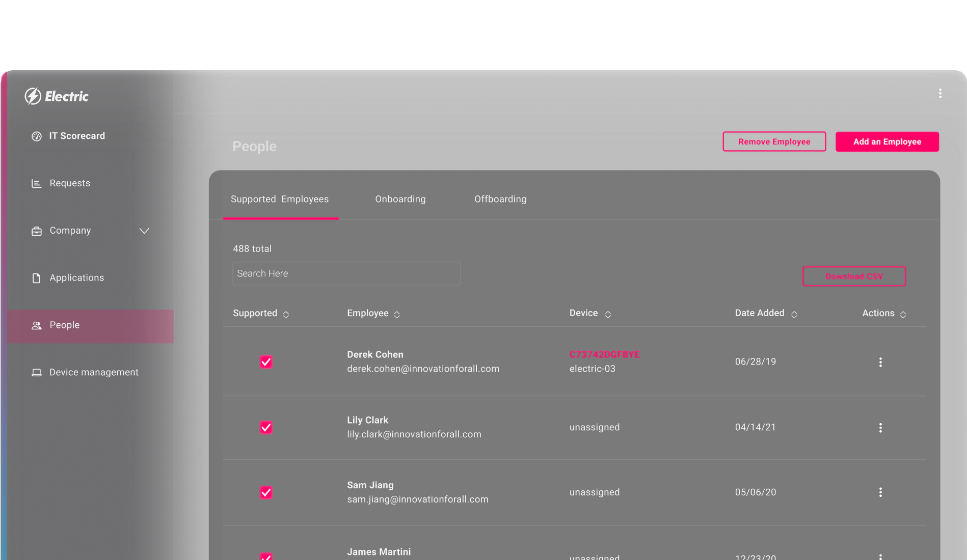Screen dimensions: 967x560
Task: Click unassigned device in Lily Clark's row
Action: [594, 428]
